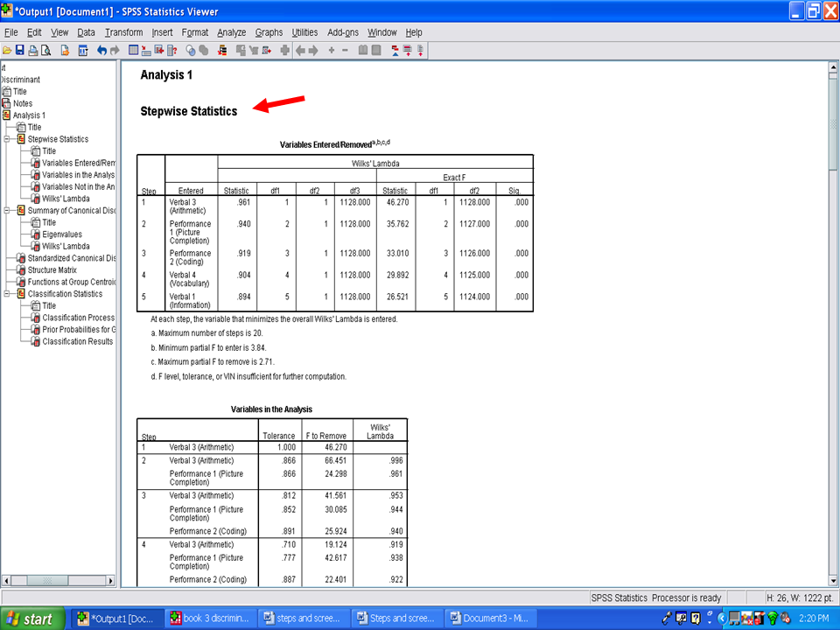
Task: Click the Structure Matrix table icon in outline
Action: (21, 270)
